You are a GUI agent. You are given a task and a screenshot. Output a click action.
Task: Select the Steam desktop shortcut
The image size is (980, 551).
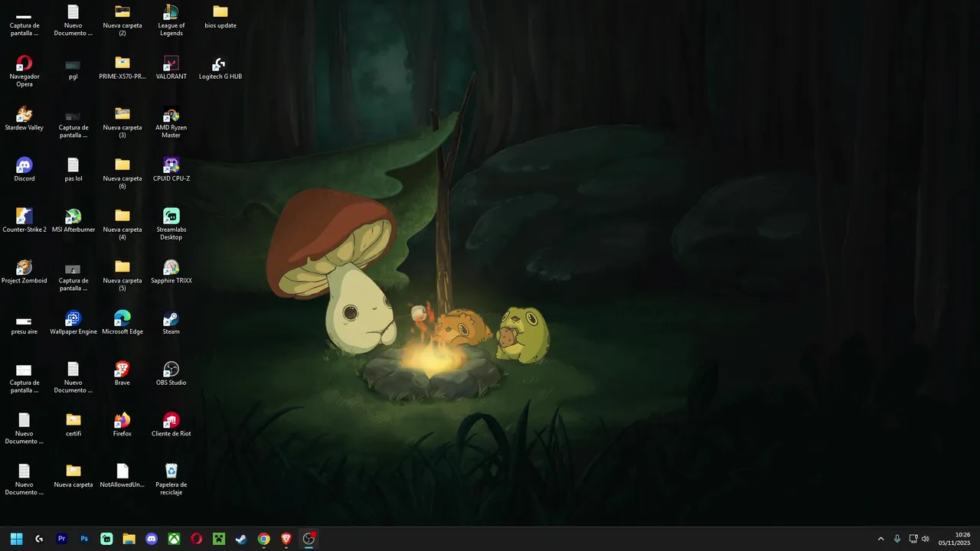[171, 322]
